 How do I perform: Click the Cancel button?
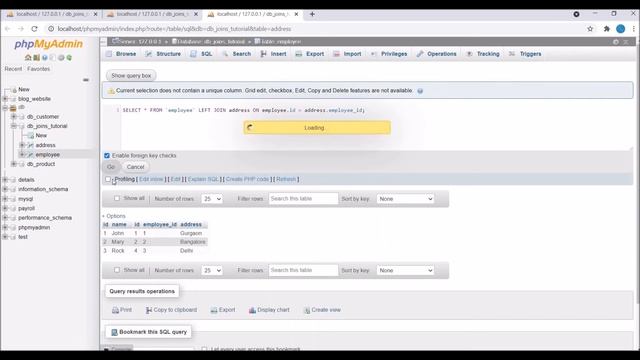coord(136,167)
